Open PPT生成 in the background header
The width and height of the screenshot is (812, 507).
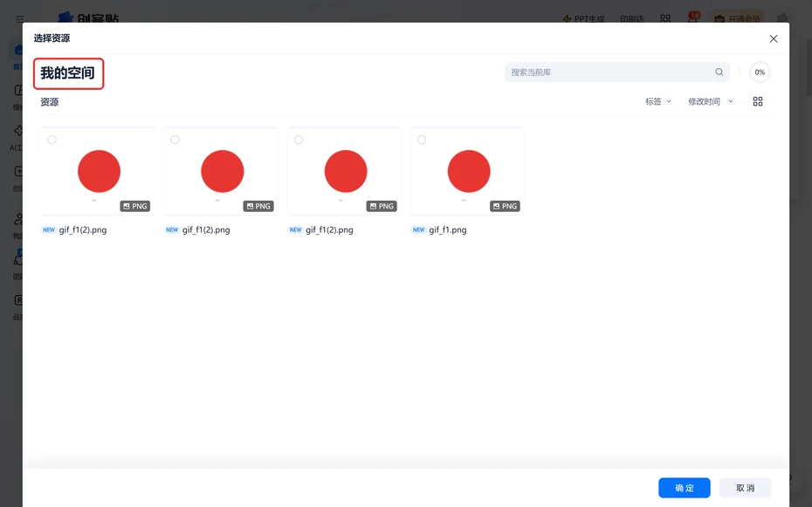pyautogui.click(x=583, y=19)
